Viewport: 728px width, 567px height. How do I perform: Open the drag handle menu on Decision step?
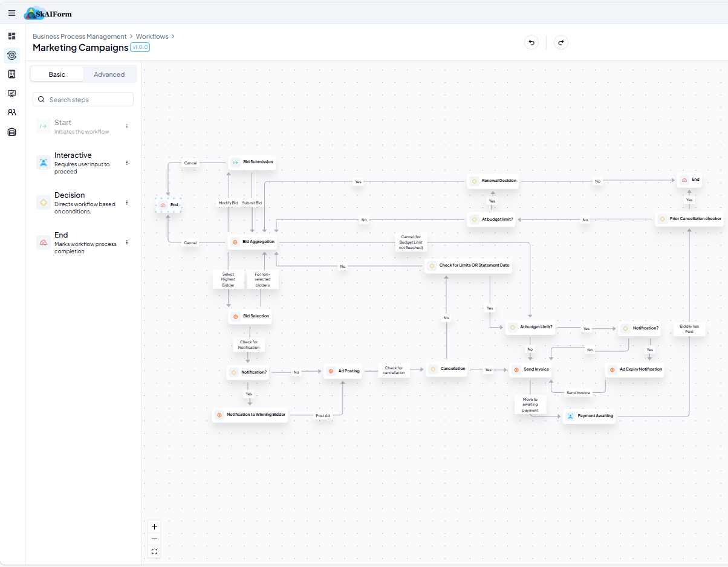click(127, 202)
